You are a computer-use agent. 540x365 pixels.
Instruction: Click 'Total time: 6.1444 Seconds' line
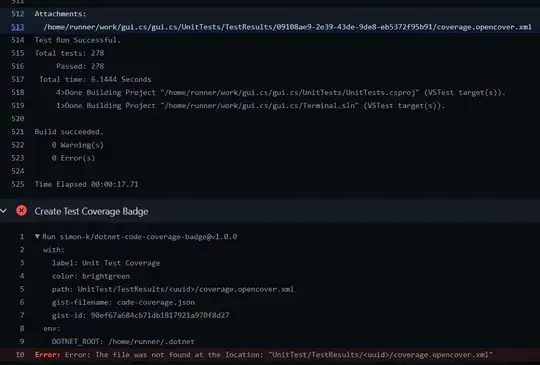(x=95, y=79)
